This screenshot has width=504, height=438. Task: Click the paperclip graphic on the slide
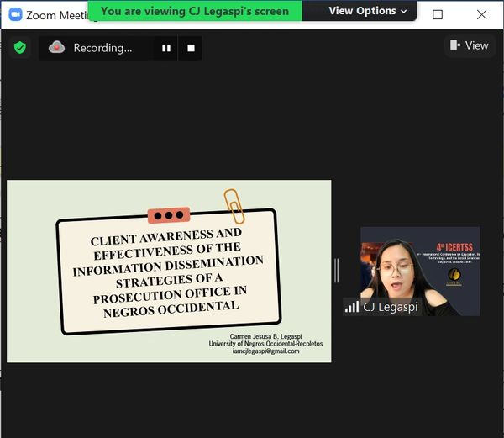click(234, 205)
